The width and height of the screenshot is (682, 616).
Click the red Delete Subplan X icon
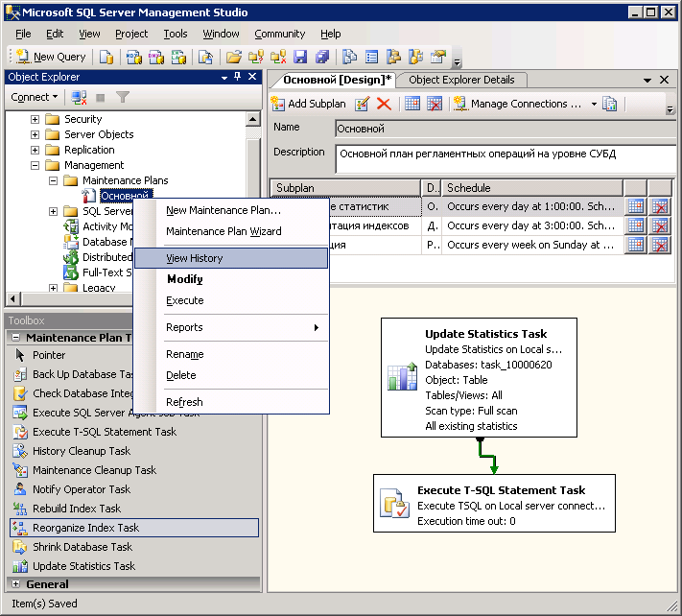(384, 104)
